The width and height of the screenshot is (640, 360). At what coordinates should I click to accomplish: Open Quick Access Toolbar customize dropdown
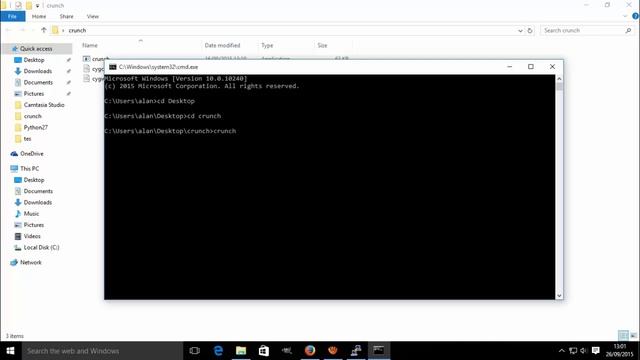click(x=38, y=6)
